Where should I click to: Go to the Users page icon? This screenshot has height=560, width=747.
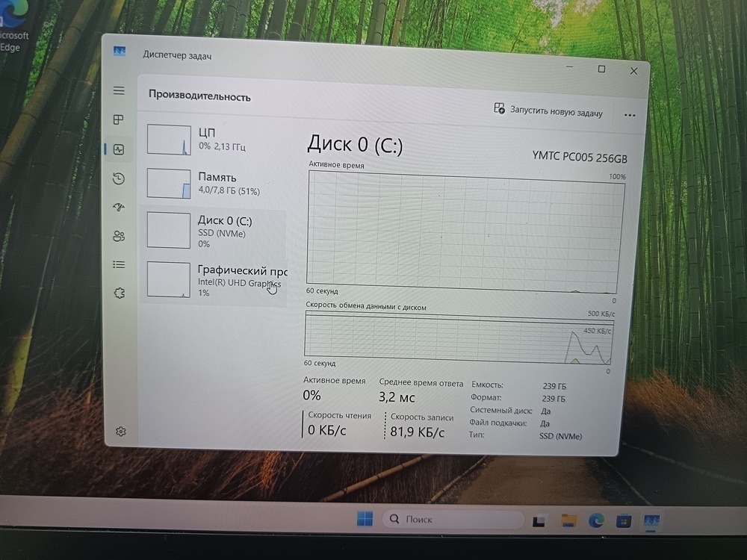(119, 236)
